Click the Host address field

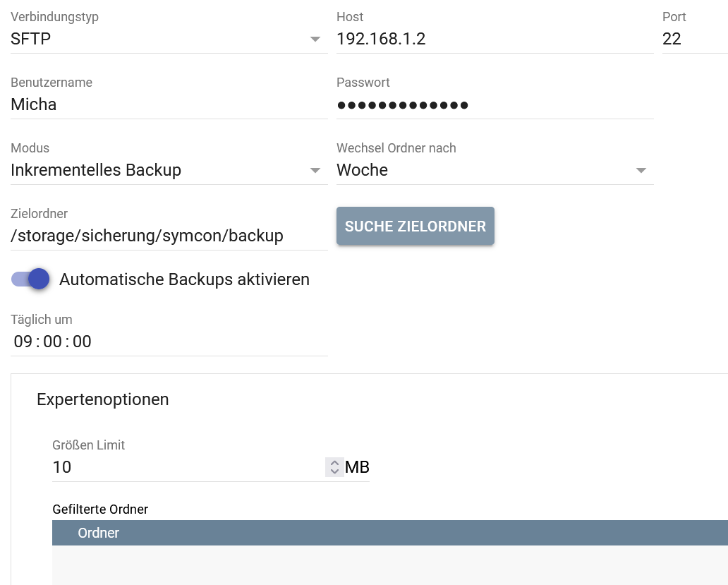(494, 39)
